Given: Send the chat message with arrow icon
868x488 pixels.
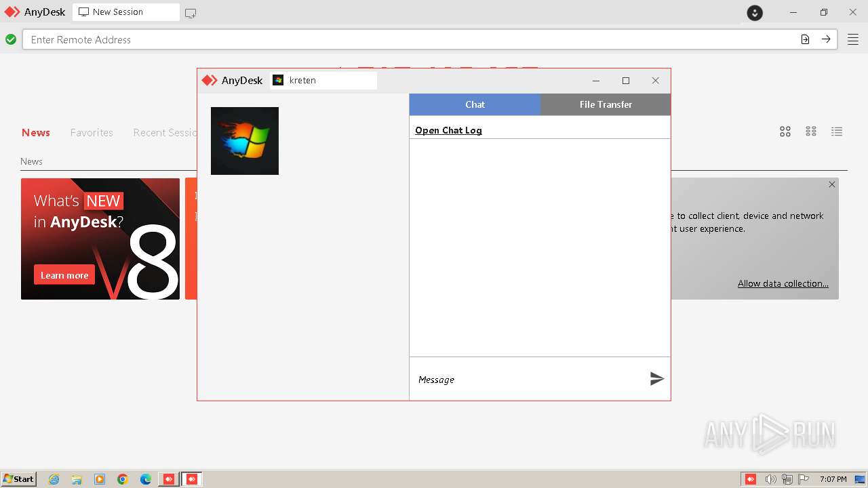Looking at the screenshot, I should [656, 379].
